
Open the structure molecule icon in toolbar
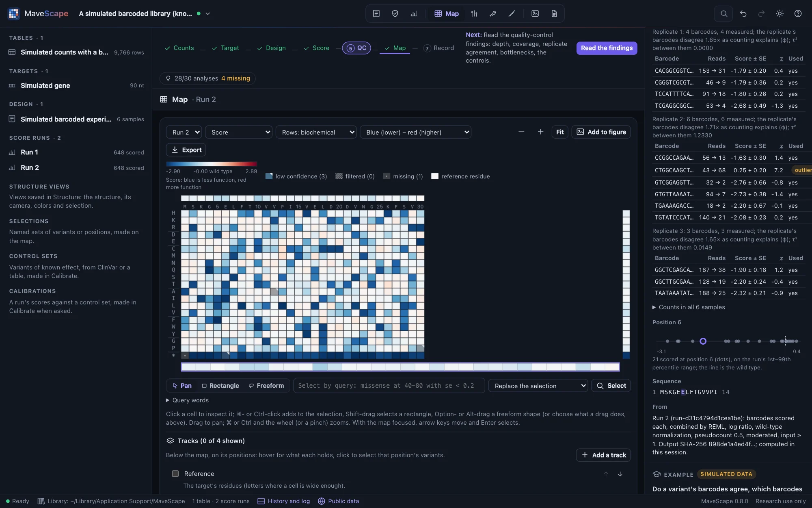(493, 14)
